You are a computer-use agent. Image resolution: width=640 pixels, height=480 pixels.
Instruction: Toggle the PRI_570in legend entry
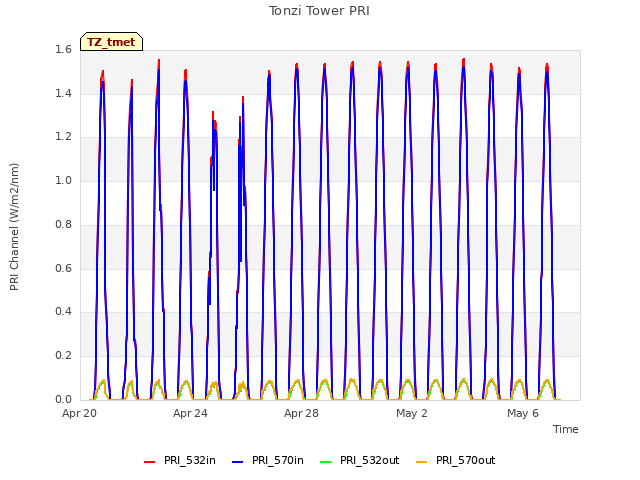268,461
